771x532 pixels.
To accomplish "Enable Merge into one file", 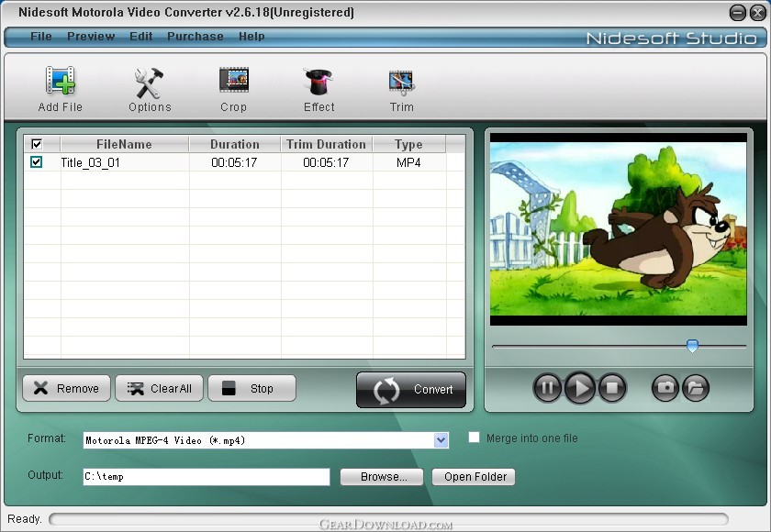I will (x=474, y=438).
